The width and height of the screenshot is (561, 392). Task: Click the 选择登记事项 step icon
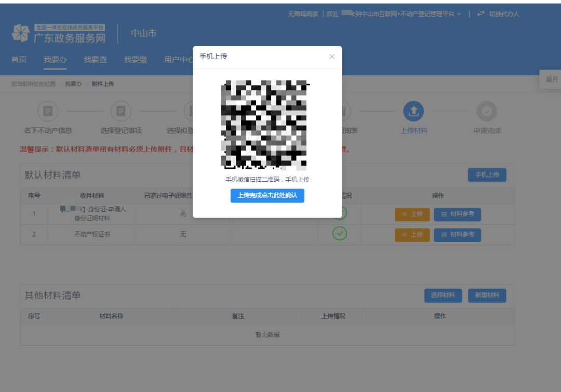coord(122,111)
